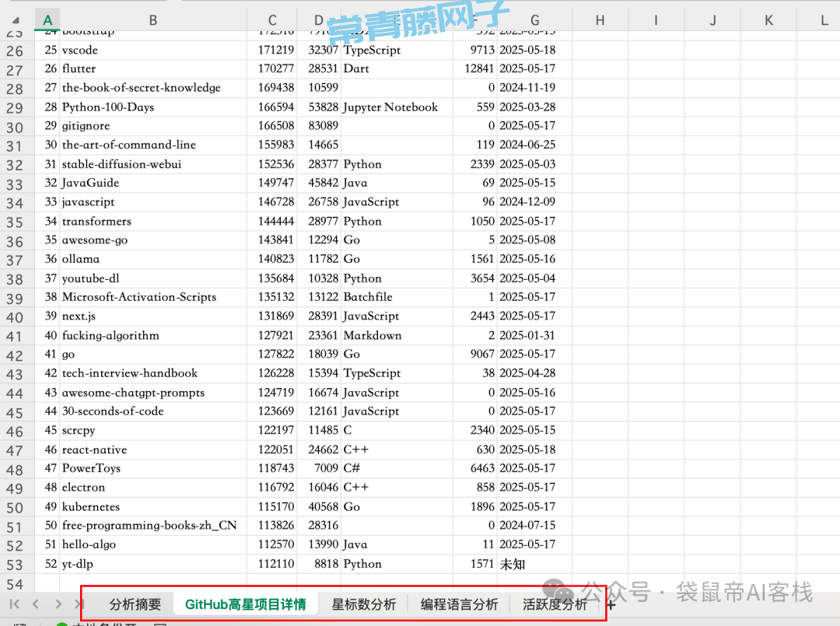Select column I header
Image resolution: width=840 pixels, height=626 pixels.
pos(656,20)
